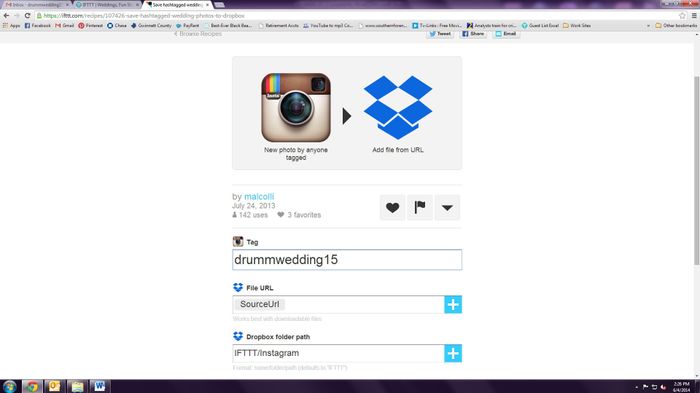Viewport: 700px width, 393px height.
Task: Bookmark this page with the star icon
Action: [x=682, y=16]
